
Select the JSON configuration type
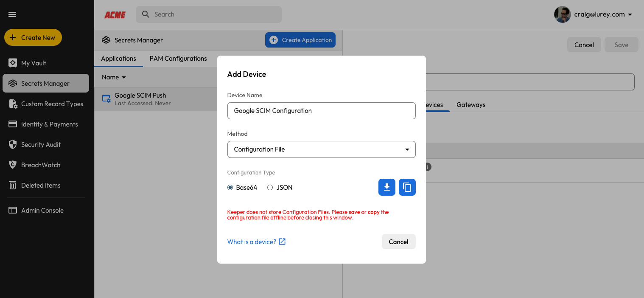270,188
